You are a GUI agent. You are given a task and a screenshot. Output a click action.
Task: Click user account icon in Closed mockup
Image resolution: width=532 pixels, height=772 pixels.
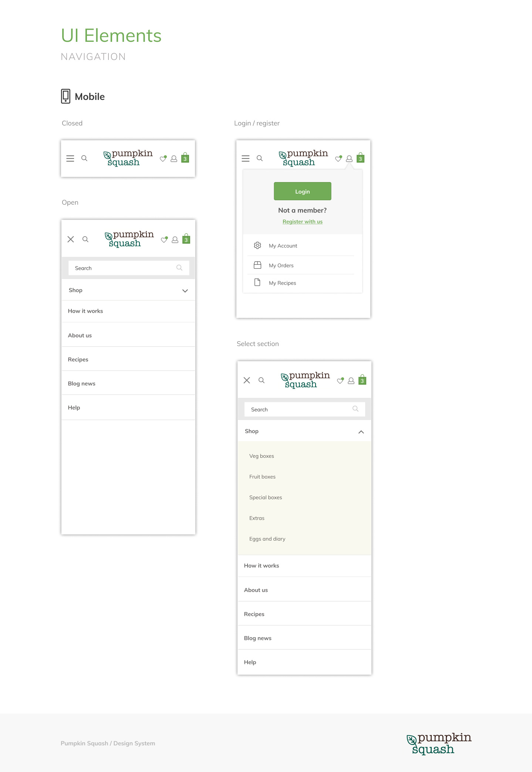click(174, 159)
